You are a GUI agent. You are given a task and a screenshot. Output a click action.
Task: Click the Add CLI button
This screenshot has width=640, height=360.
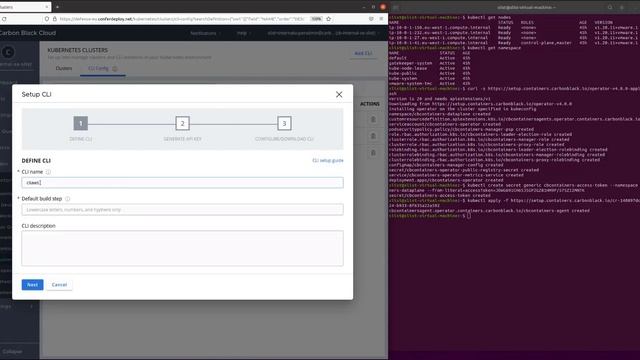[363, 53]
